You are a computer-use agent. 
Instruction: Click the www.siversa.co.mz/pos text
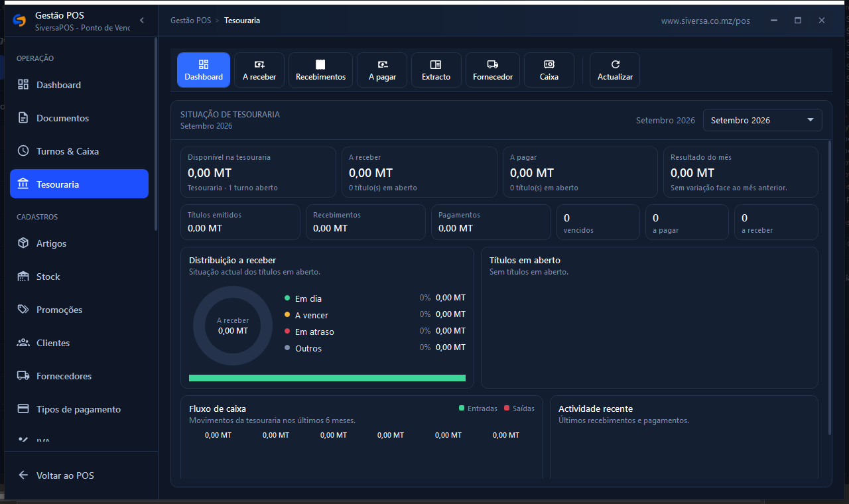tap(706, 21)
